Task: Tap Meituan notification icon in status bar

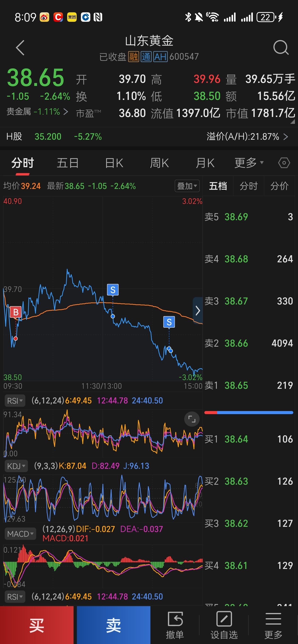Action: pyautogui.click(x=72, y=17)
